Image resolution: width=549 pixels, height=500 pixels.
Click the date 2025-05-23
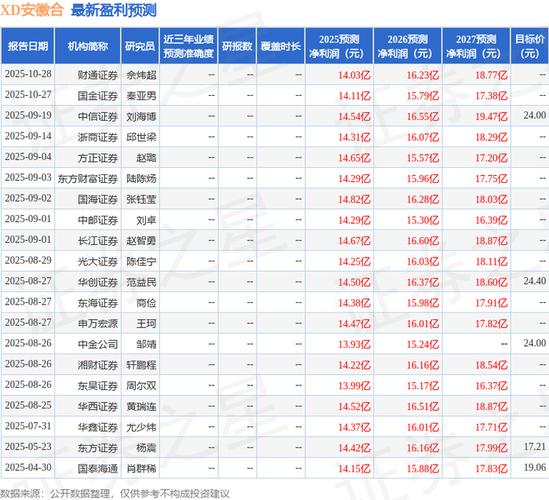(28, 447)
